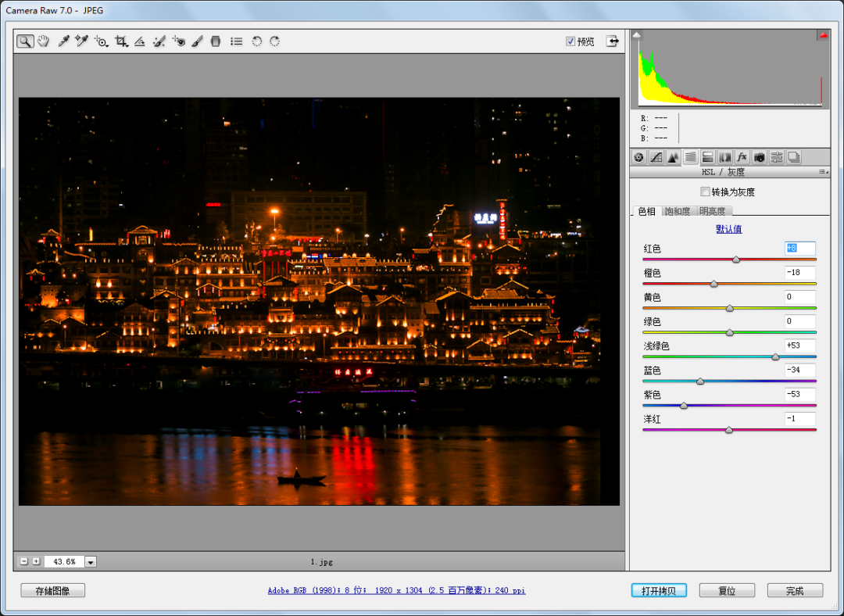This screenshot has width=844, height=616.
Task: Select the Graduated Filter tool
Action: [216, 41]
